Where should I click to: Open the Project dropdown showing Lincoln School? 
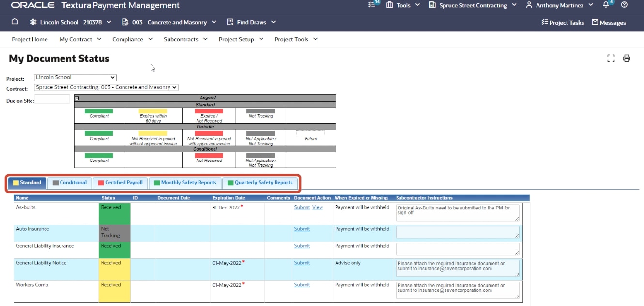tap(75, 77)
